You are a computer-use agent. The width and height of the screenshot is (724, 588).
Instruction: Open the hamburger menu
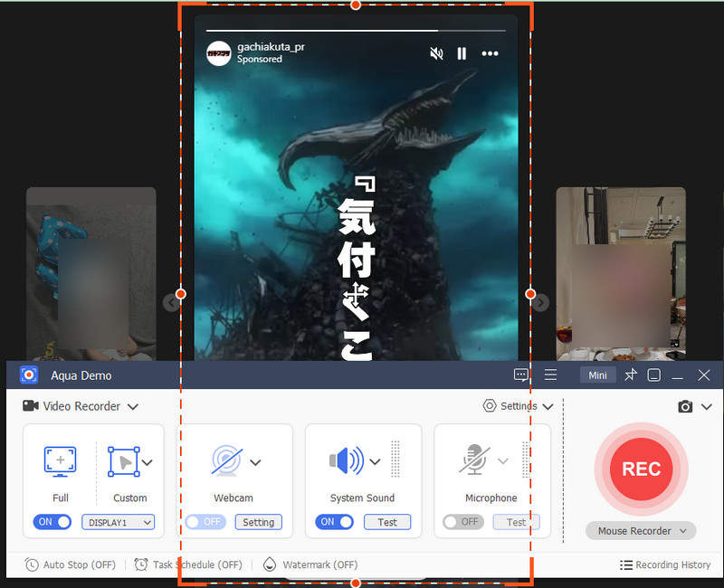[x=551, y=375]
